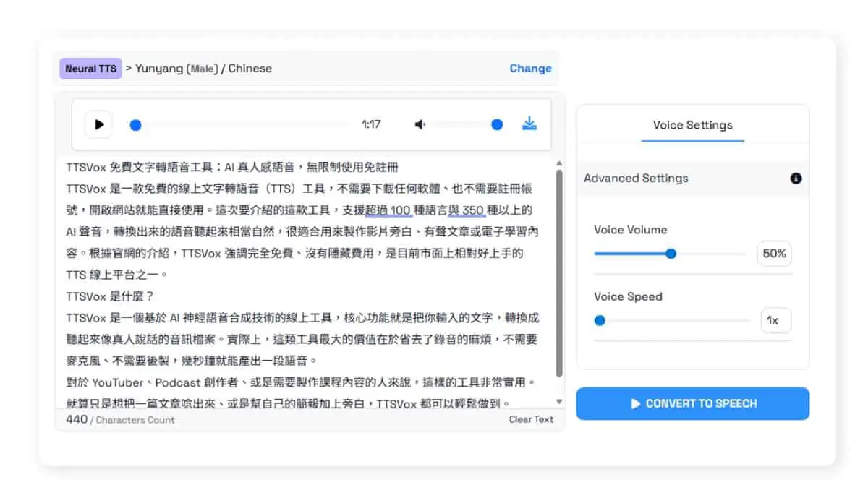Image resolution: width=868 pixels, height=503 pixels.
Task: Clear Text in the editor
Action: pyautogui.click(x=531, y=419)
